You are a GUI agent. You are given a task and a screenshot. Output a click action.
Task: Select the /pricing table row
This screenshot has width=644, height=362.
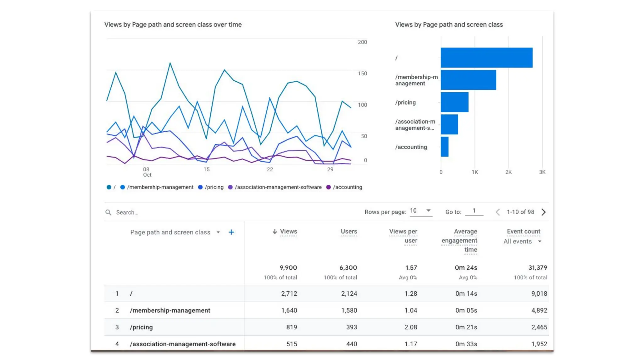pos(141,327)
